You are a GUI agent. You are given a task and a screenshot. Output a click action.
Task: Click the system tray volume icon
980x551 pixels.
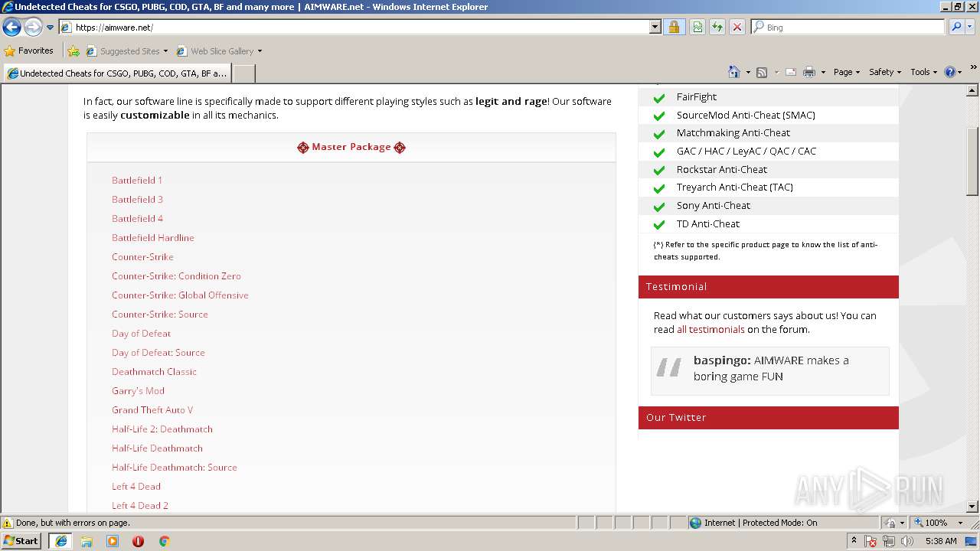click(907, 541)
